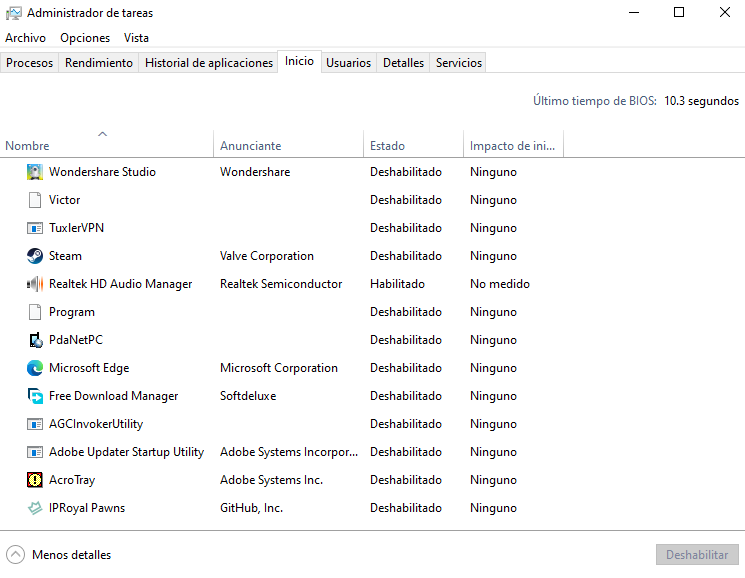Click the Menos detalles label
Image resolution: width=745 pixels, height=578 pixels.
pos(71,555)
